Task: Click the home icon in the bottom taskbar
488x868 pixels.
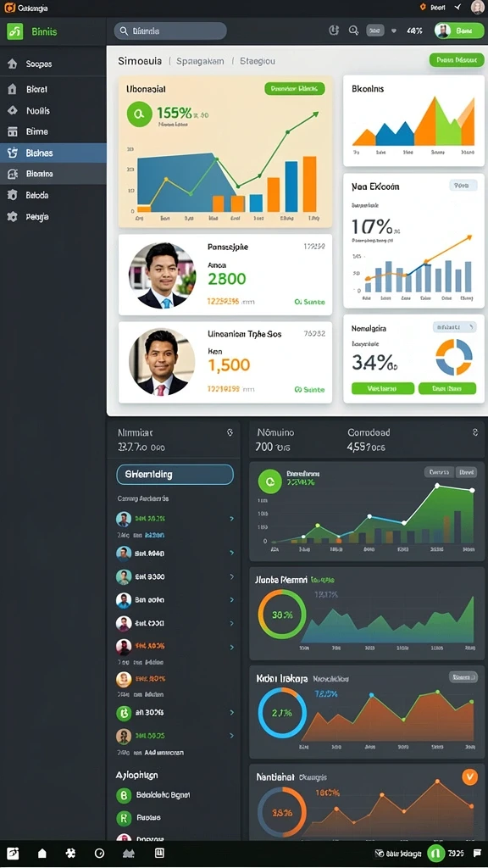Action: [42, 854]
